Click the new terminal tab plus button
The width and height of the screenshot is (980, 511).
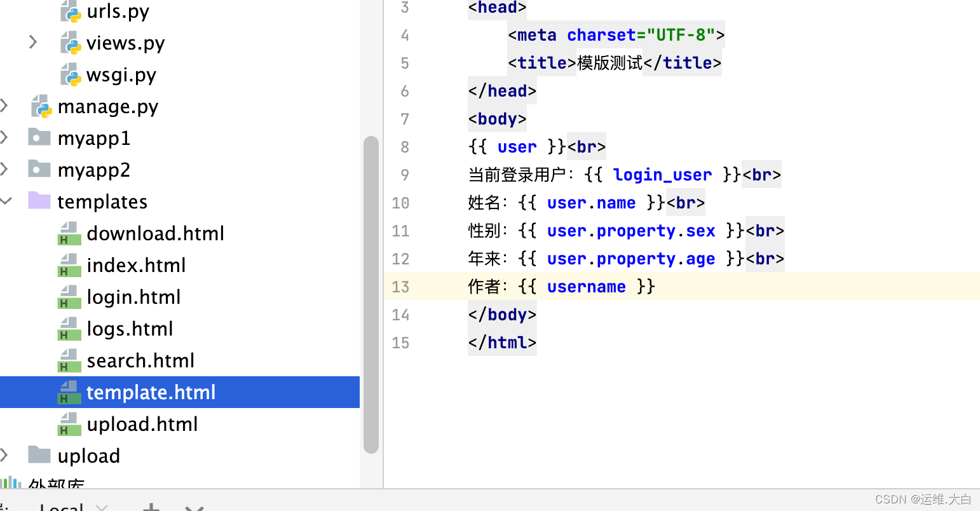tap(151, 507)
